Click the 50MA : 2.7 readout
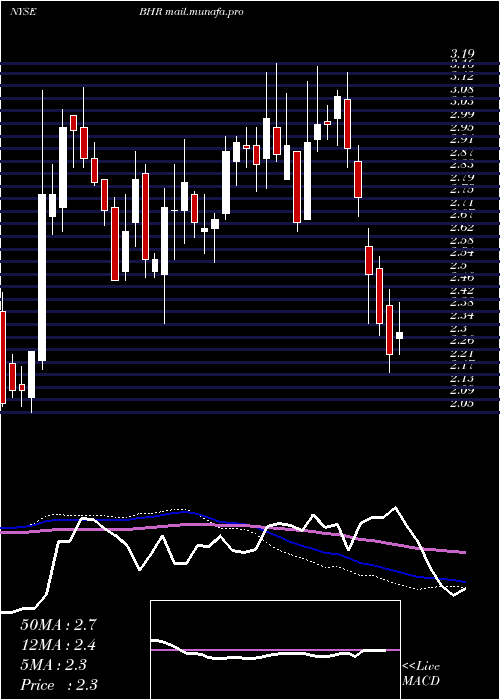Image resolution: width=500 pixels, height=700 pixels. (58, 625)
